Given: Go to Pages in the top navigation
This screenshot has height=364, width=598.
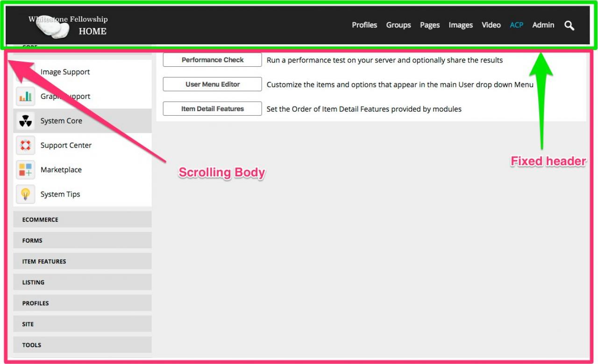Looking at the screenshot, I should [x=430, y=25].
